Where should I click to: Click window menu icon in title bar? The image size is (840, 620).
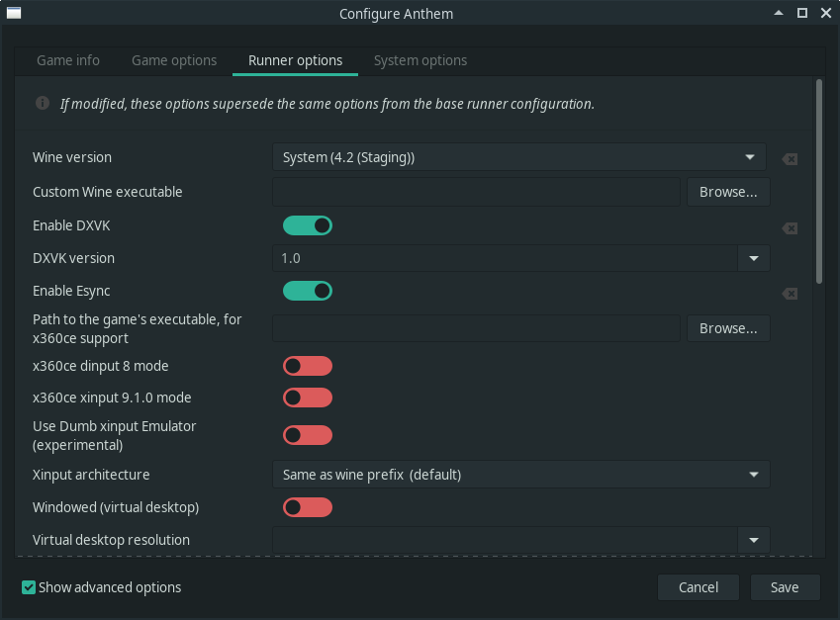click(14, 13)
